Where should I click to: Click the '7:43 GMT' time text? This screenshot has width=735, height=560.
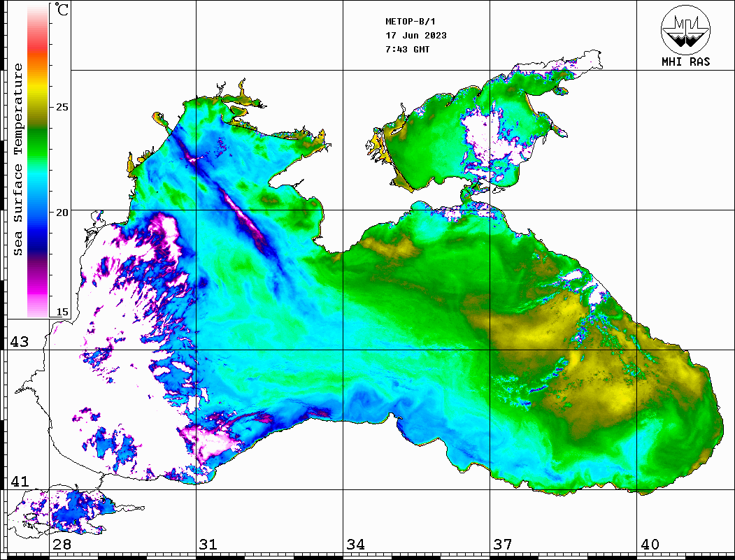[407, 50]
